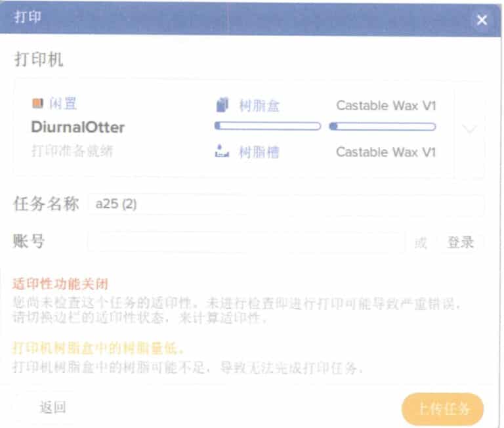Click the left resin cartridge level bar
The image size is (504, 428).
(268, 126)
